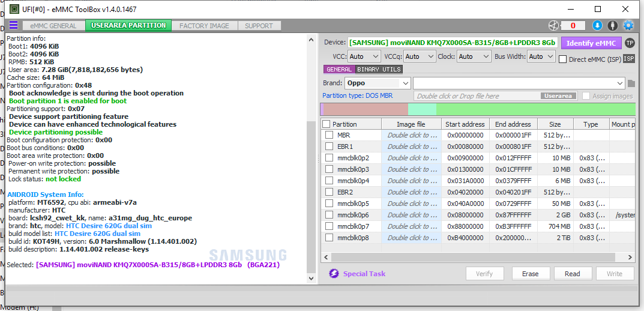644x311 pixels.
Task: Open the empty model dropdown next to Brand
Action: (519, 83)
